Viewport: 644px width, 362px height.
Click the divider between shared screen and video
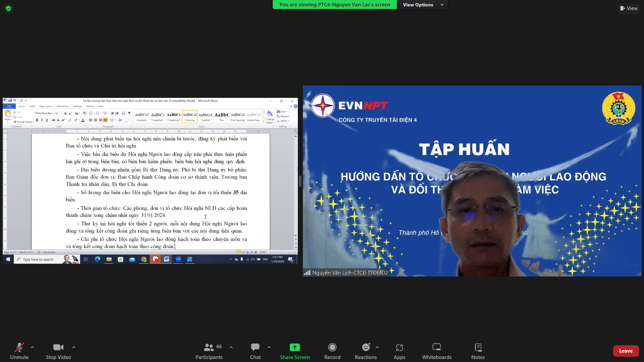300,181
